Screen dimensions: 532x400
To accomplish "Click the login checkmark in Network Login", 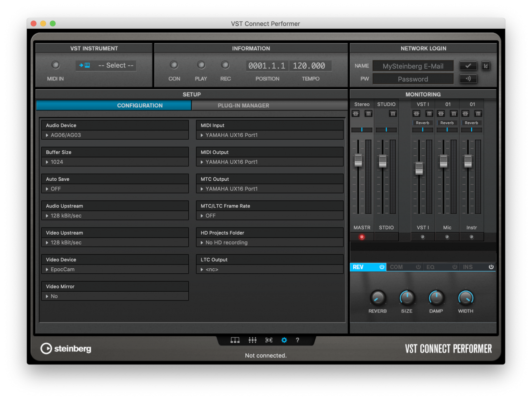I will pos(468,65).
